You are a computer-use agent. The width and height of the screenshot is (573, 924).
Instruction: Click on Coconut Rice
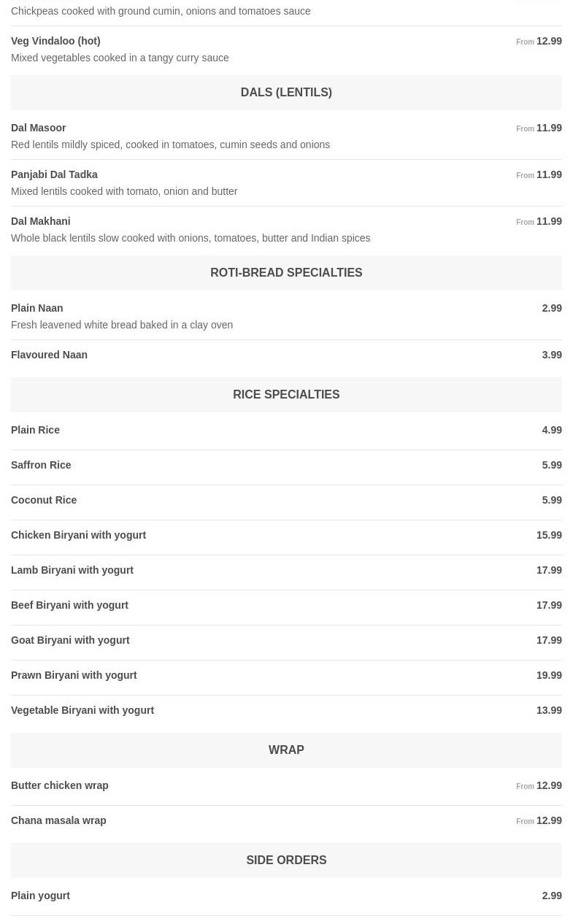44,501
